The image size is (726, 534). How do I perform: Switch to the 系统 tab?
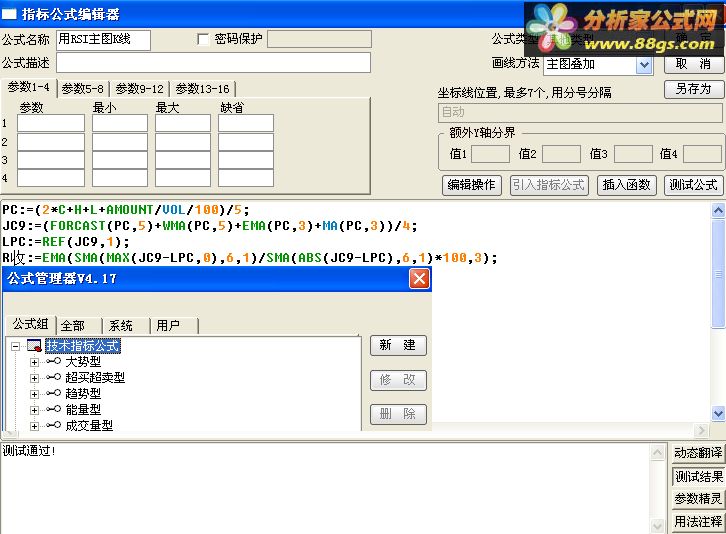coord(127,326)
